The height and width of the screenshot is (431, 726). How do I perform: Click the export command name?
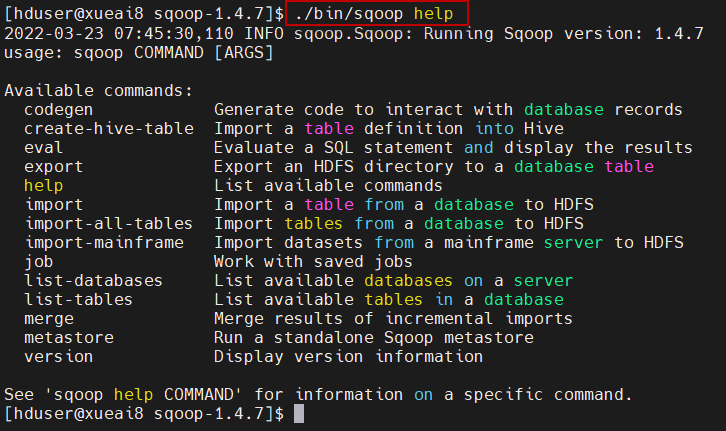(53, 166)
